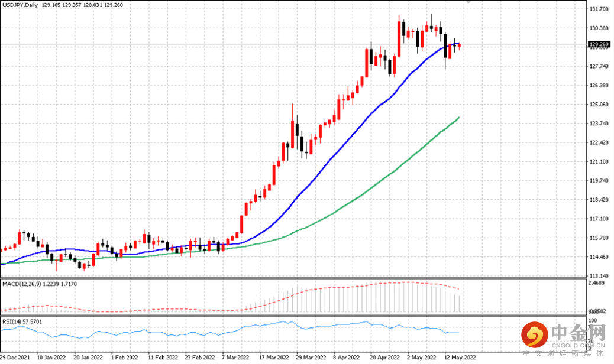Click the 11 Feb 2022 date label
614x364 pixels.
click(163, 357)
